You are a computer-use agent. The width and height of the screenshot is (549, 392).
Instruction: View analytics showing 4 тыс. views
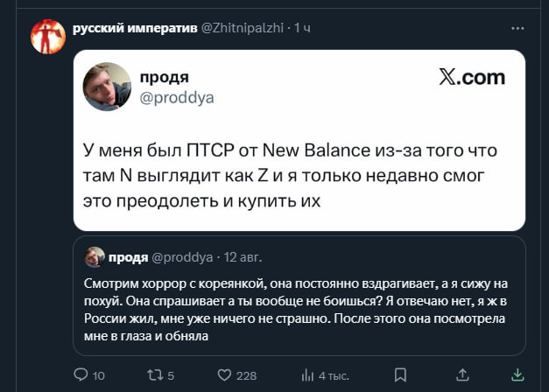307,374
